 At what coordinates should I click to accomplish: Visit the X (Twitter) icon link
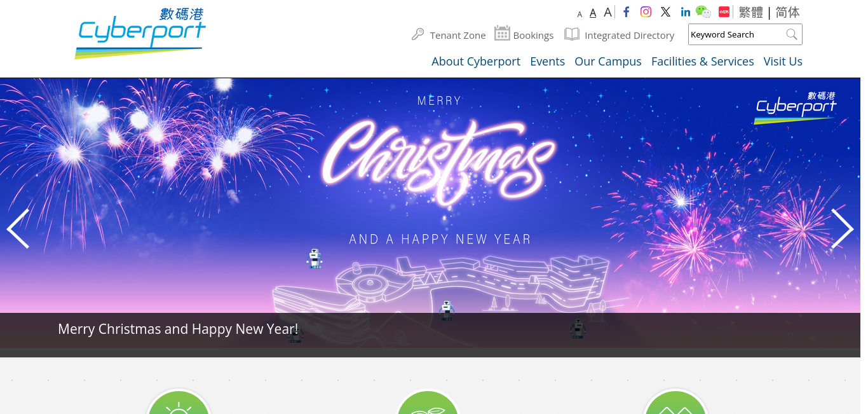tap(665, 12)
